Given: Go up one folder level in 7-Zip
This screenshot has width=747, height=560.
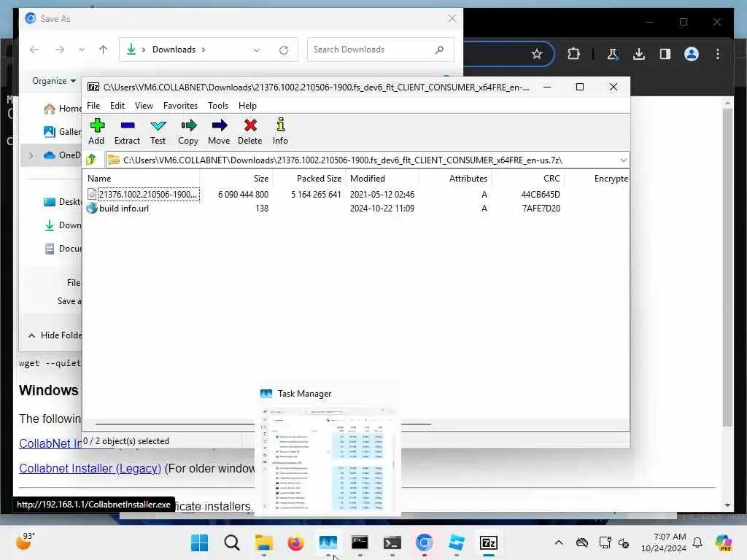Looking at the screenshot, I should pos(91,160).
